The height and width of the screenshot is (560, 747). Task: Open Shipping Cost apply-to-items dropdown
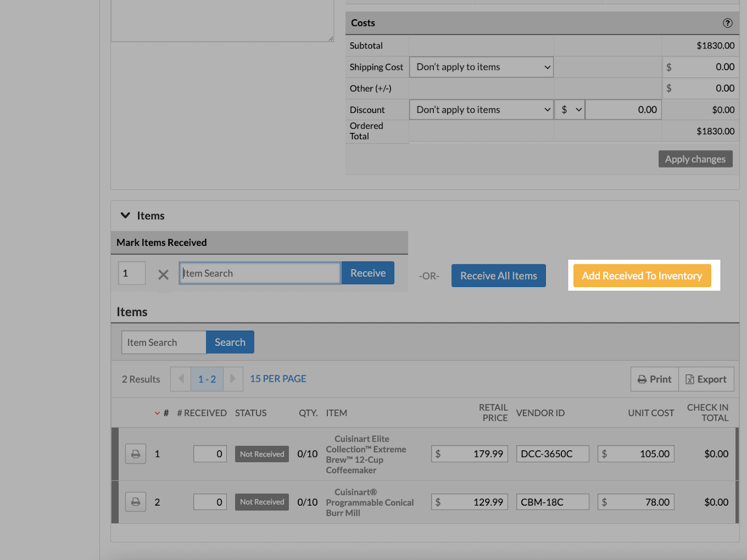click(x=481, y=67)
